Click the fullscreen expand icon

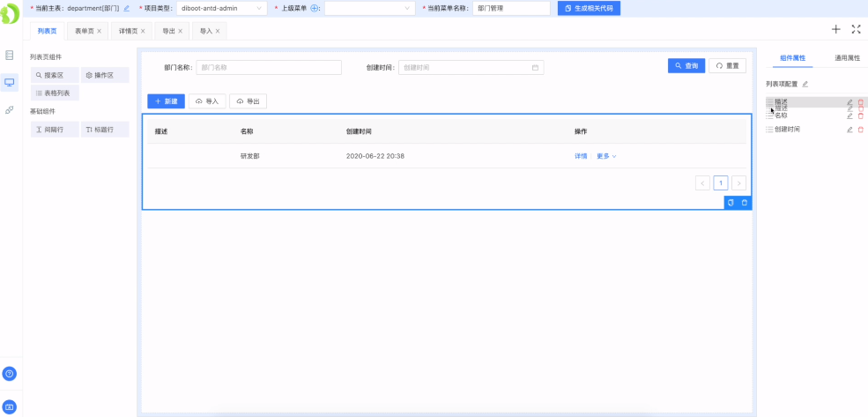856,29
